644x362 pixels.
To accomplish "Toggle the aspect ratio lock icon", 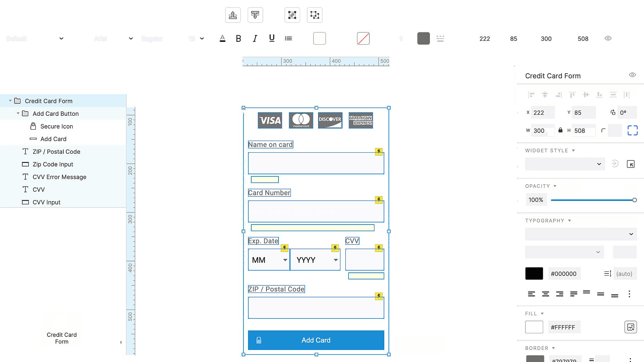I will [560, 130].
